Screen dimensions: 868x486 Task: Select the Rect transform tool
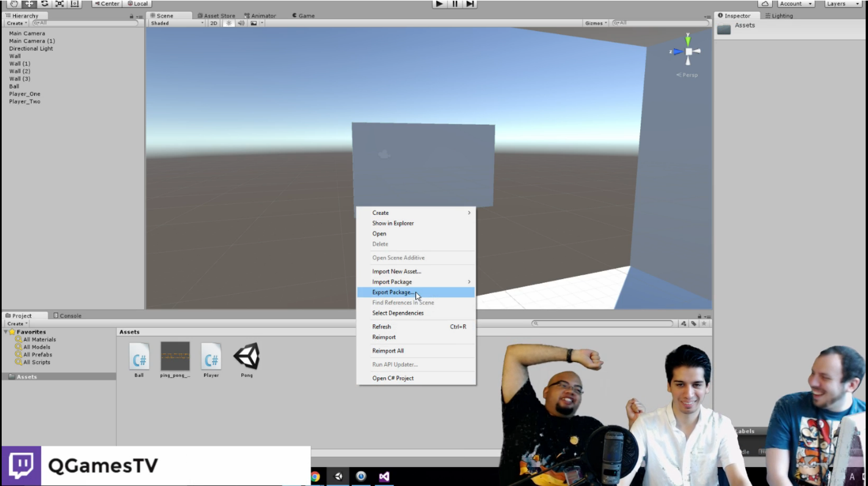[x=75, y=4]
